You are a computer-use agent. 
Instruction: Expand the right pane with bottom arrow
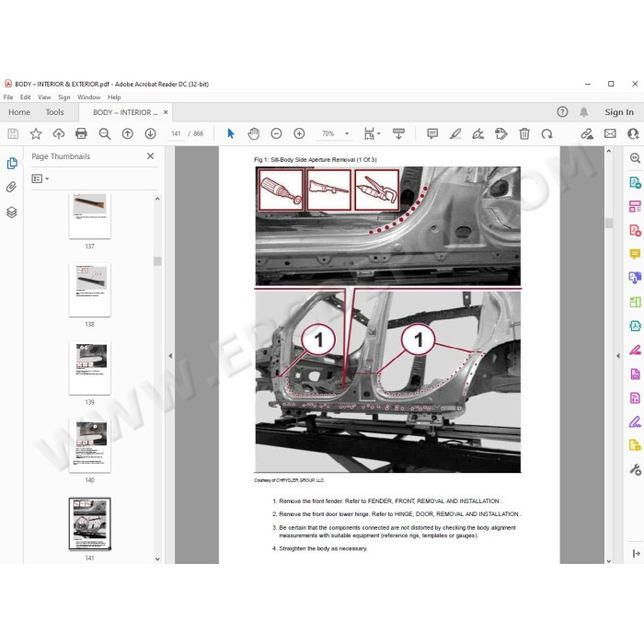tap(637, 553)
